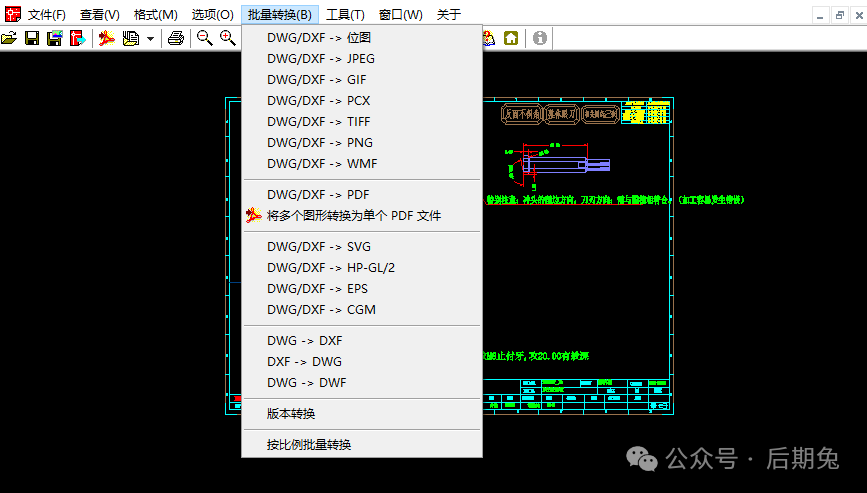The height and width of the screenshot is (493, 867).
Task: Choose DWG/DXF -> GIF conversion
Action: click(362, 80)
